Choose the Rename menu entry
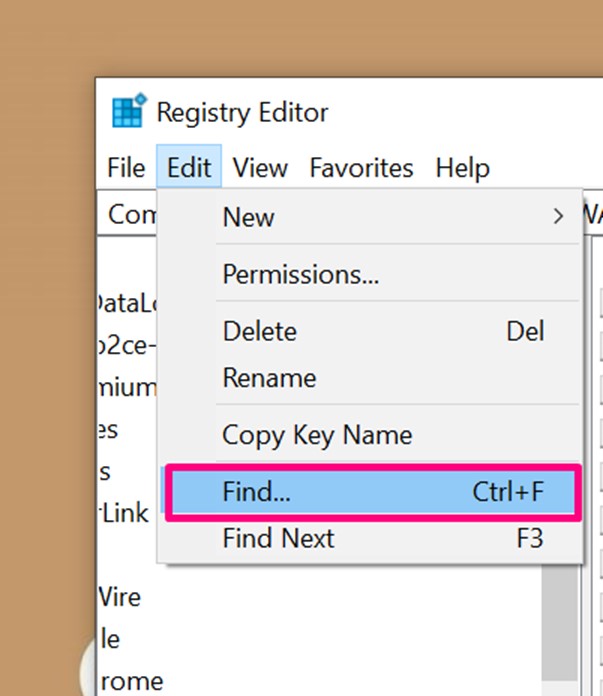Viewport: 603px width, 696px height. tap(269, 378)
